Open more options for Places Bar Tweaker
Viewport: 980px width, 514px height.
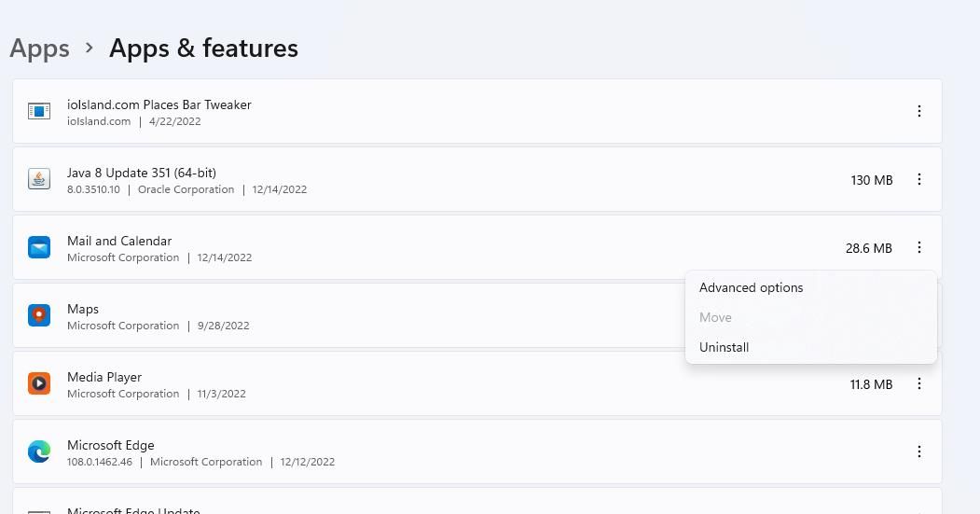point(918,111)
